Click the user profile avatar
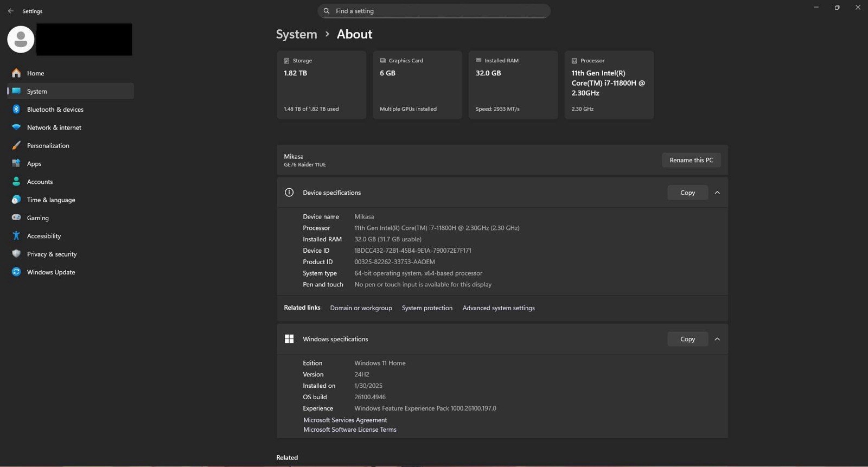 21,39
